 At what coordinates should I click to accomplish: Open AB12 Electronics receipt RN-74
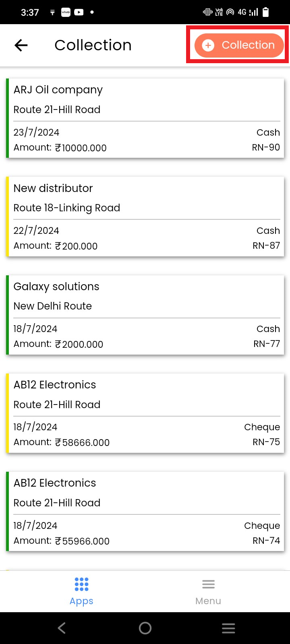146,511
